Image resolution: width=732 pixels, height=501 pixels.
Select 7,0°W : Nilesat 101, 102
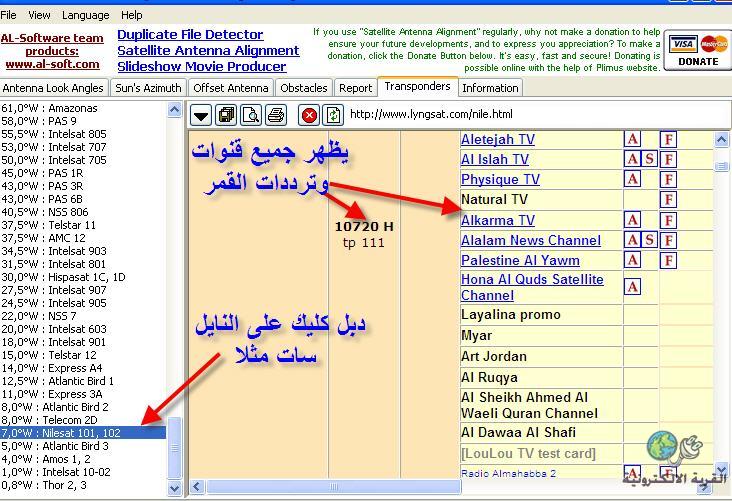click(x=83, y=433)
